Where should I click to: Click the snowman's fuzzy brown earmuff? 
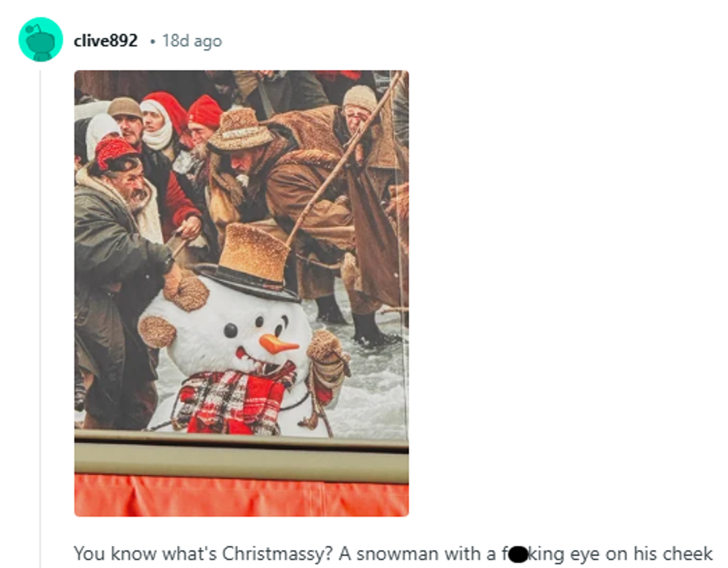tap(157, 332)
